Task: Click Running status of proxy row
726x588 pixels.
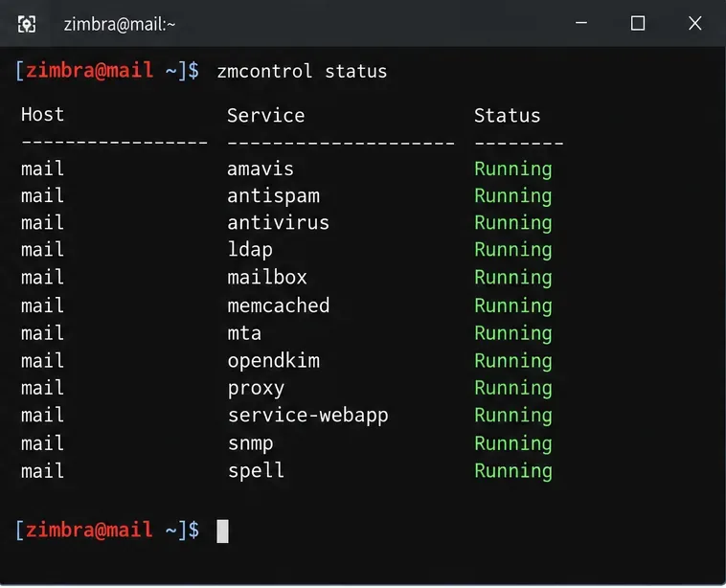Action: click(x=513, y=389)
